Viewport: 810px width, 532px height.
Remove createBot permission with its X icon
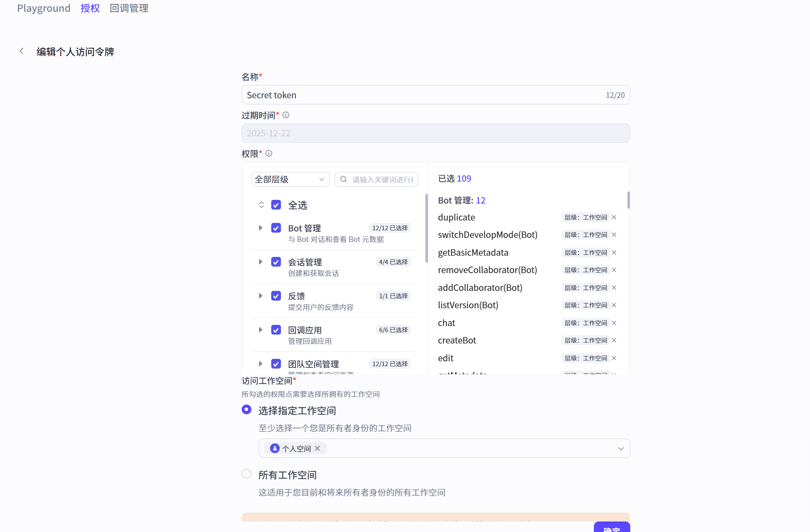tap(614, 341)
